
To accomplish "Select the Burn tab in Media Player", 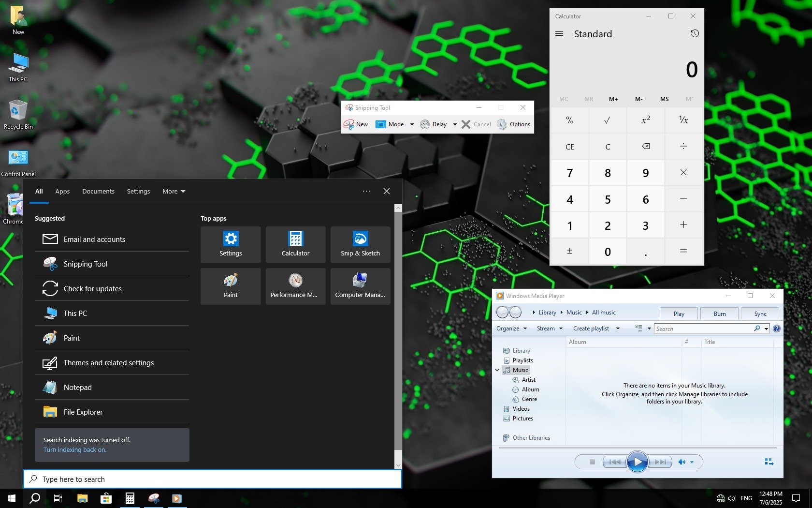I will point(719,314).
